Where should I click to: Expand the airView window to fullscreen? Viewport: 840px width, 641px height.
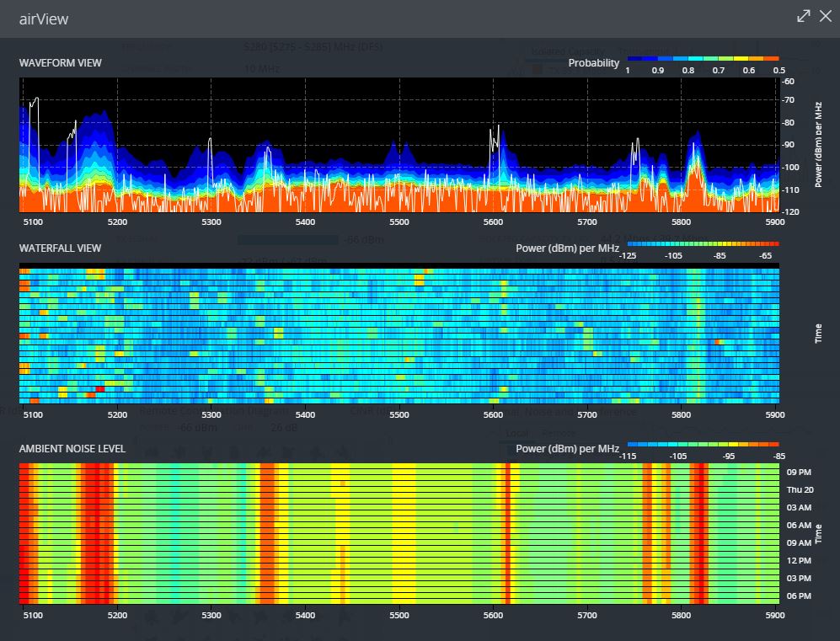[804, 16]
